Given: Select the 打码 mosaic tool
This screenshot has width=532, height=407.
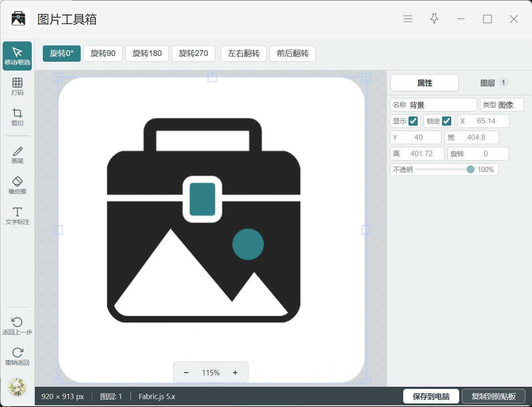Looking at the screenshot, I should (17, 86).
